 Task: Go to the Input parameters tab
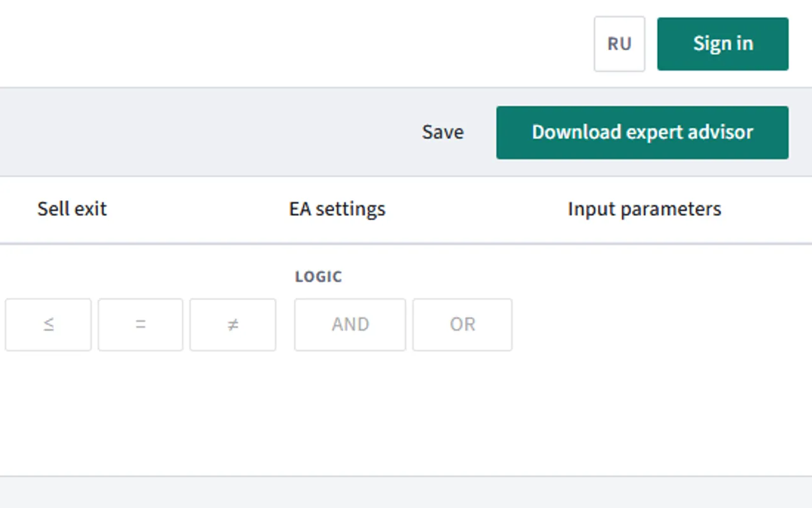click(645, 209)
